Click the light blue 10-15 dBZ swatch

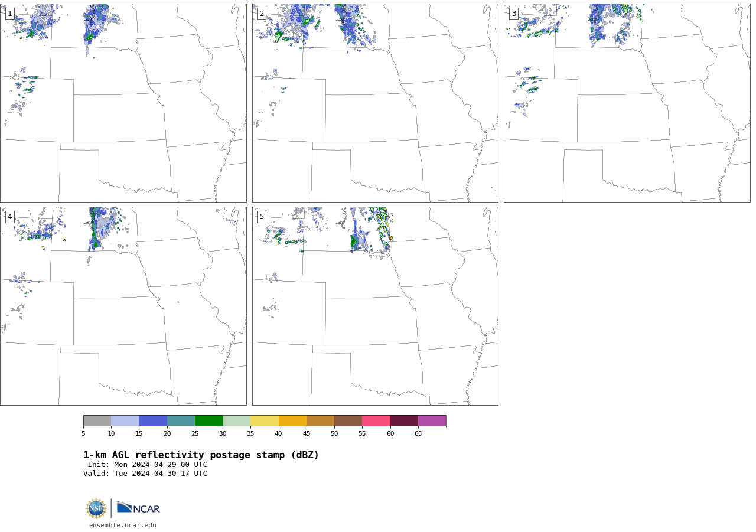[x=125, y=421]
